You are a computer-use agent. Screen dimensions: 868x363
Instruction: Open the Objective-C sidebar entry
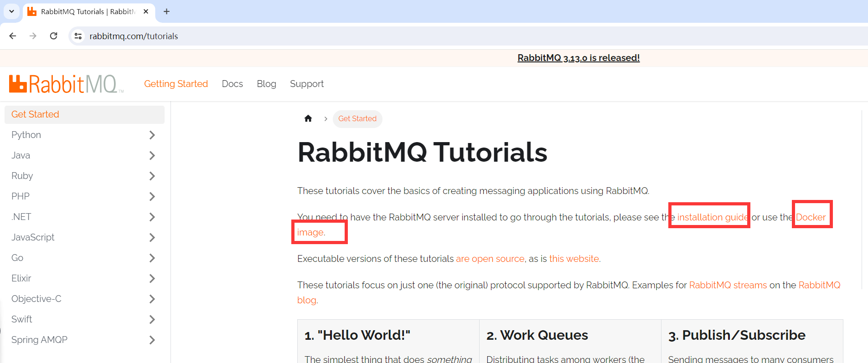(36, 299)
